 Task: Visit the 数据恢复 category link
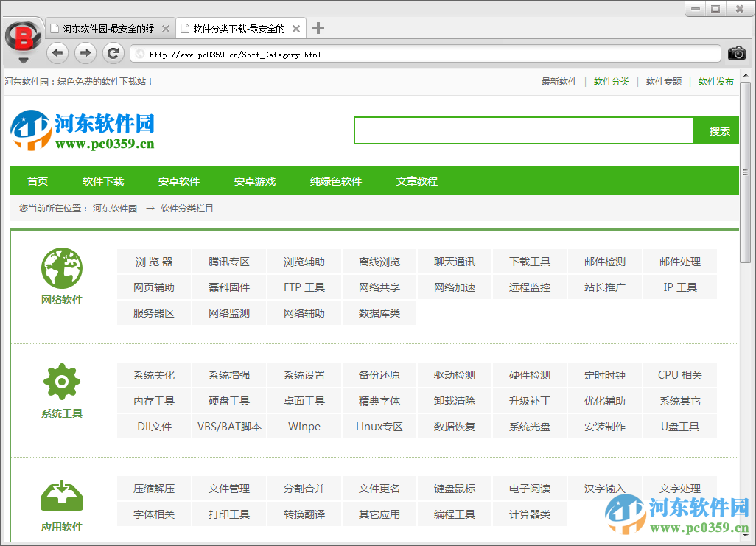(454, 426)
